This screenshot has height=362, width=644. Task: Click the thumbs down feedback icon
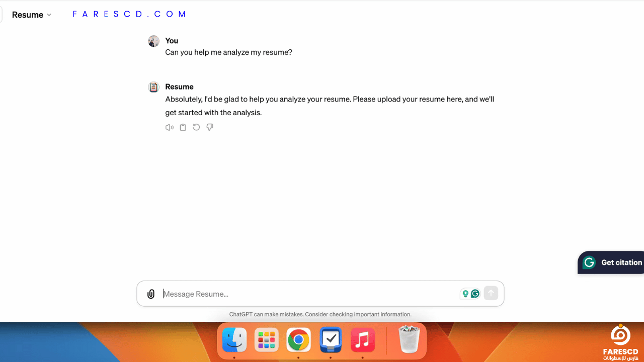point(210,127)
